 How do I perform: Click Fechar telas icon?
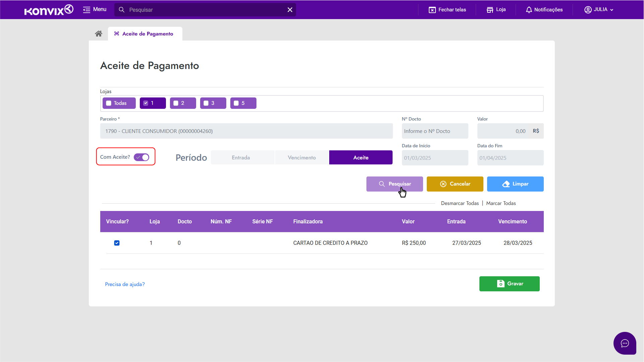click(432, 10)
